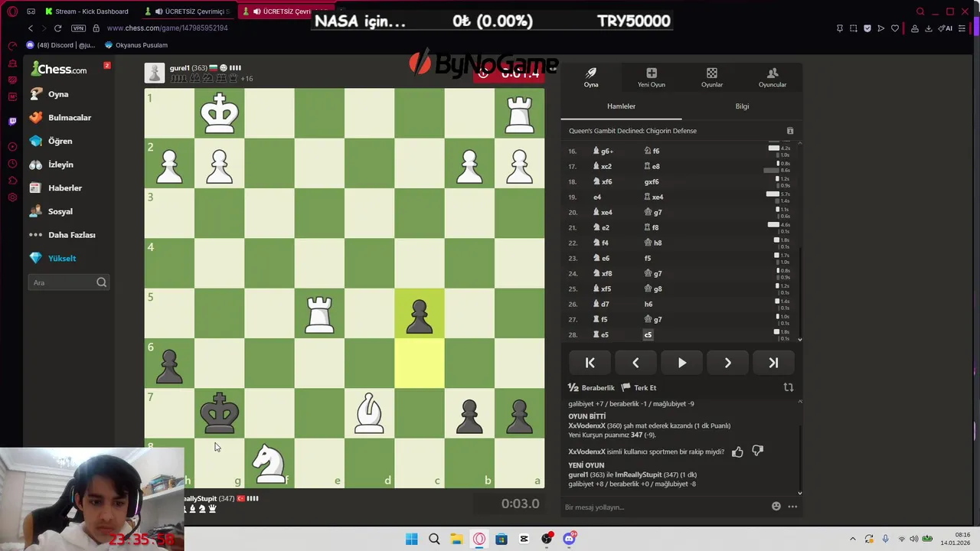Jump to last move button
The width and height of the screenshot is (980, 551).
pos(773,363)
